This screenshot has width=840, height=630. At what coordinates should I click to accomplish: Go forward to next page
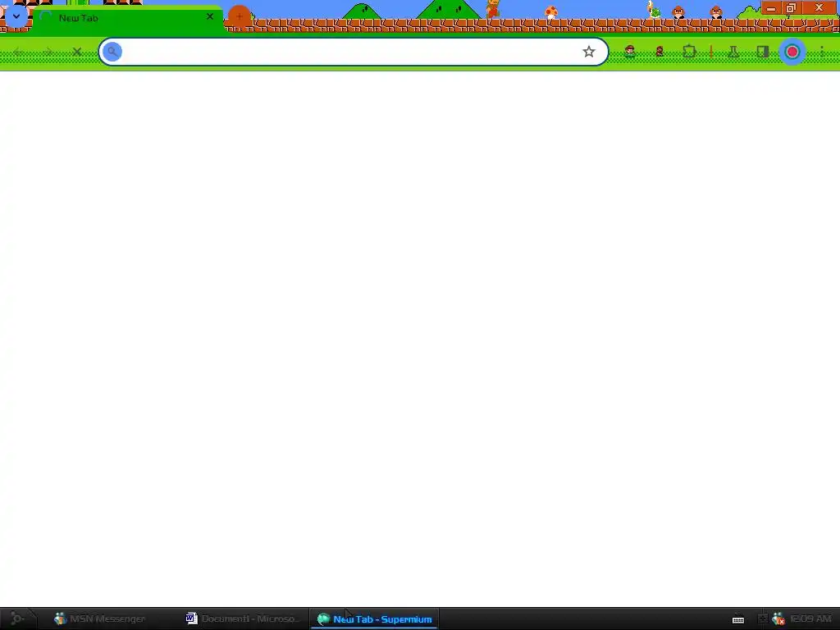[x=48, y=52]
